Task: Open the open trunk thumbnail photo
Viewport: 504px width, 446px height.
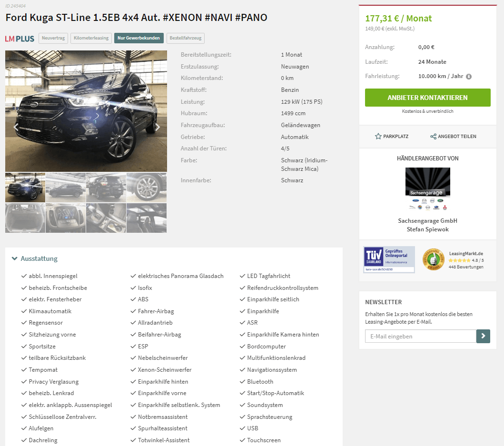Action: pos(25,218)
